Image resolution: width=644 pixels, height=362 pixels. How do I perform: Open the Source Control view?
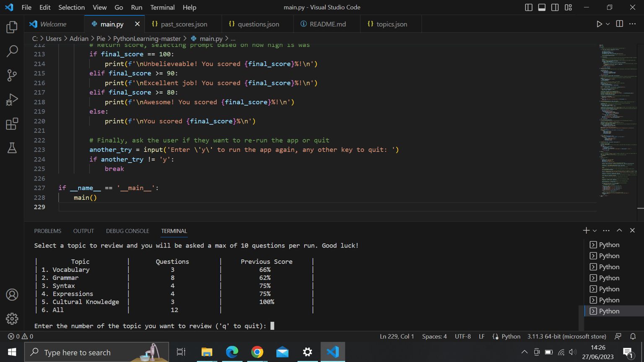[12, 75]
